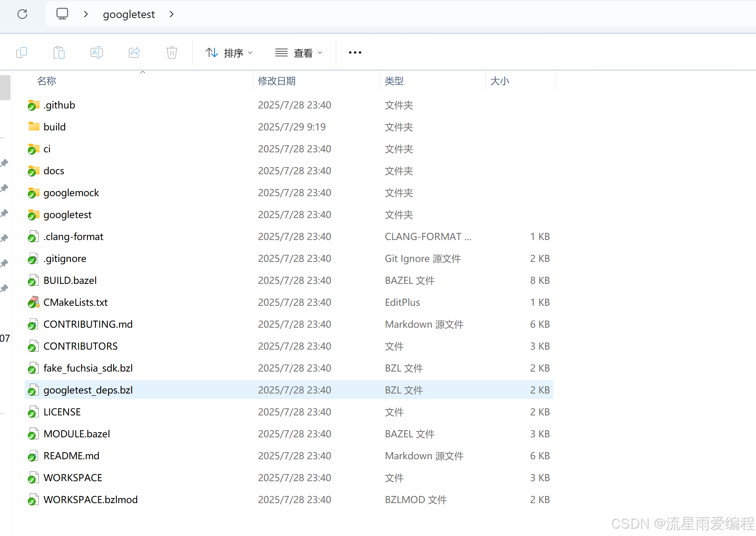756x536 pixels.
Task: Click the Refresh icon in address bar
Action: (22, 14)
